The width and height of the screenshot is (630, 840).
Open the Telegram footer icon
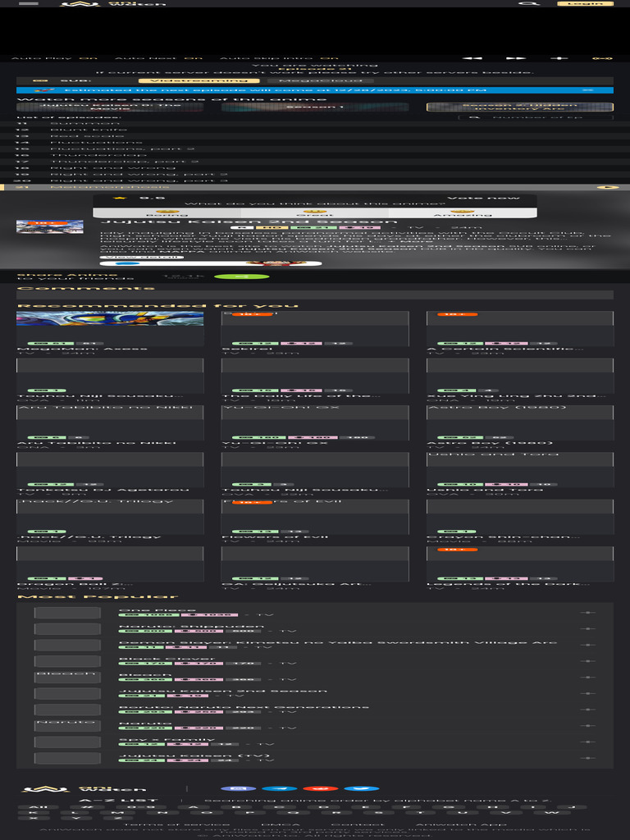(x=280, y=788)
